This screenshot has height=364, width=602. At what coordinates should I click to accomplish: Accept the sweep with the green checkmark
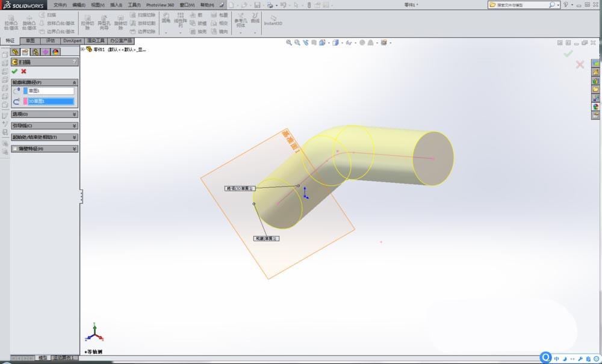[14, 72]
